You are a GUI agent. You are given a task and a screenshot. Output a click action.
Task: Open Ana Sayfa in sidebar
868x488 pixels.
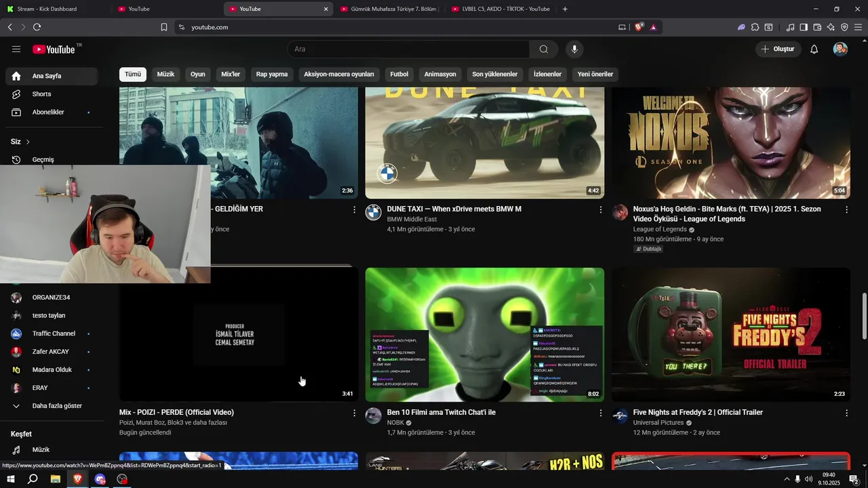(x=52, y=76)
